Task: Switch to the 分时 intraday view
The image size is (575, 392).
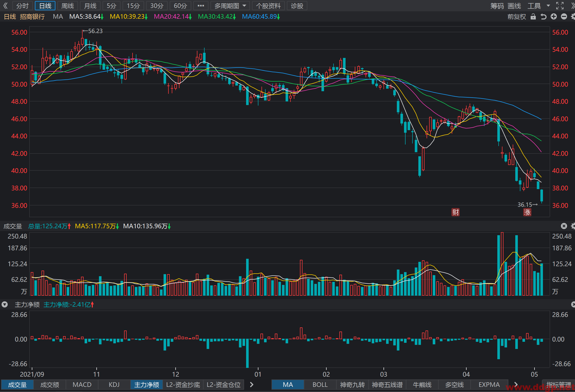Action: [x=23, y=6]
